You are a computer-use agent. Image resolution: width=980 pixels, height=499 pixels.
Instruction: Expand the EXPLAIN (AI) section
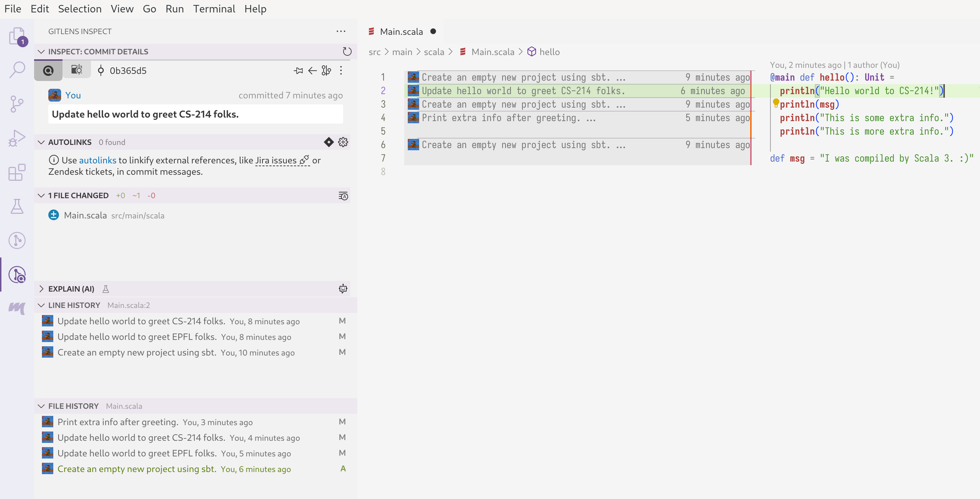coord(42,289)
